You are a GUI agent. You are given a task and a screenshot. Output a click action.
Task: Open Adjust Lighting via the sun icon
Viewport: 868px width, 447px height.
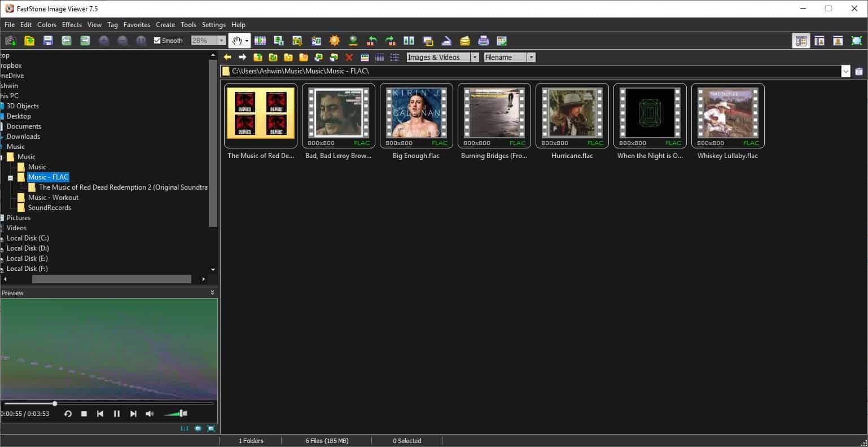[x=335, y=41]
